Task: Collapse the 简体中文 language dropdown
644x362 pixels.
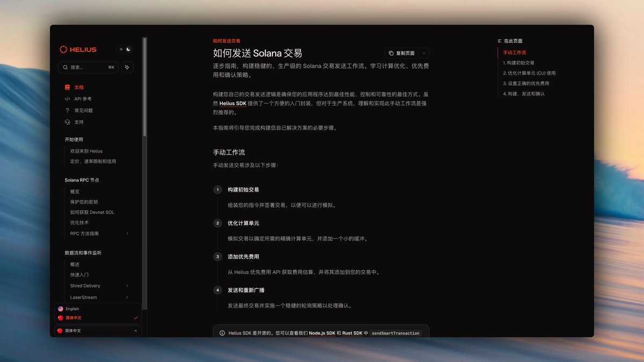Action: (x=98, y=331)
